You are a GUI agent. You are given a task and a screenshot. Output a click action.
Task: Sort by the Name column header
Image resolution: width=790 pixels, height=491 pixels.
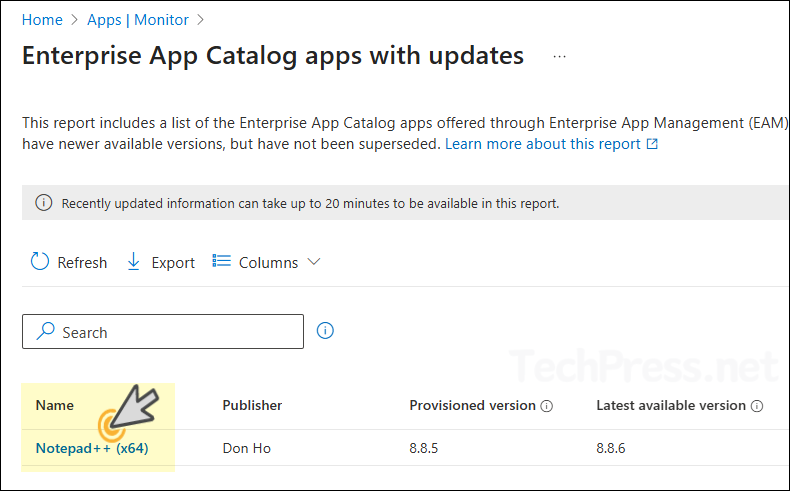(55, 405)
